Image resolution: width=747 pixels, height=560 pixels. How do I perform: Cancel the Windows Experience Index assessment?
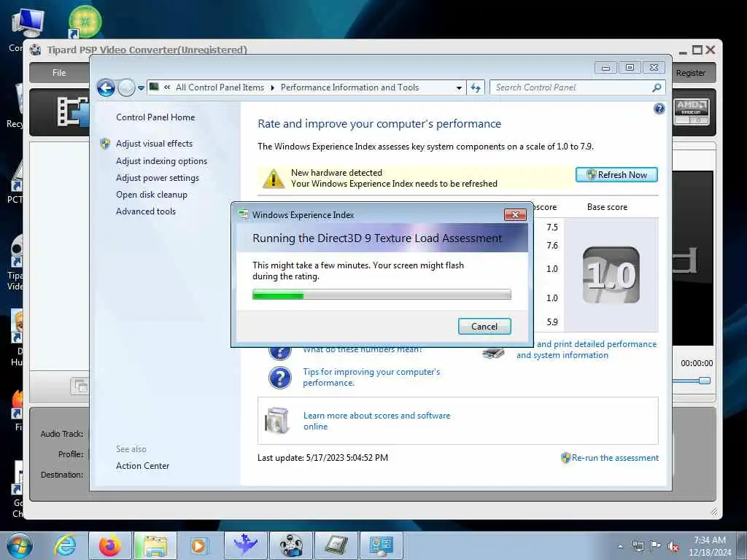click(484, 327)
